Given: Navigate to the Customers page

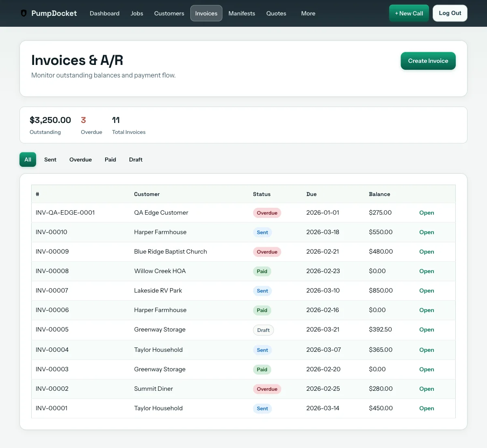Looking at the screenshot, I should click(x=169, y=13).
